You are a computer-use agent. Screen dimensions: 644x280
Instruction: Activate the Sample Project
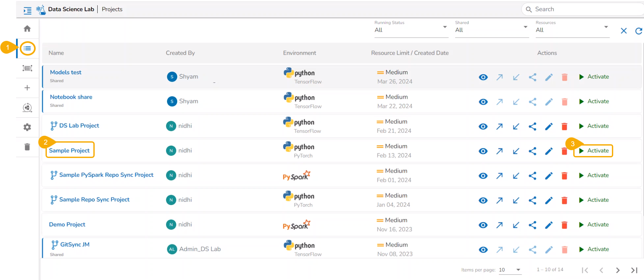[x=594, y=151]
